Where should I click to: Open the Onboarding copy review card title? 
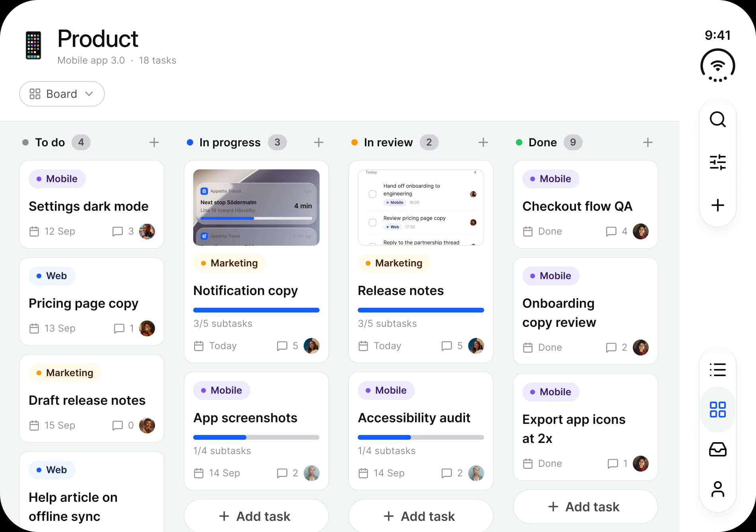coord(559,313)
